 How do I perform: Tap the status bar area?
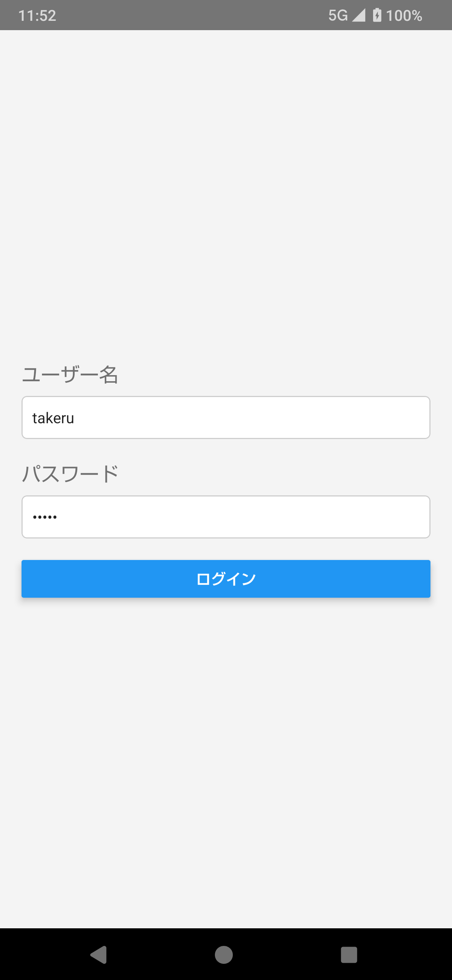tap(226, 15)
